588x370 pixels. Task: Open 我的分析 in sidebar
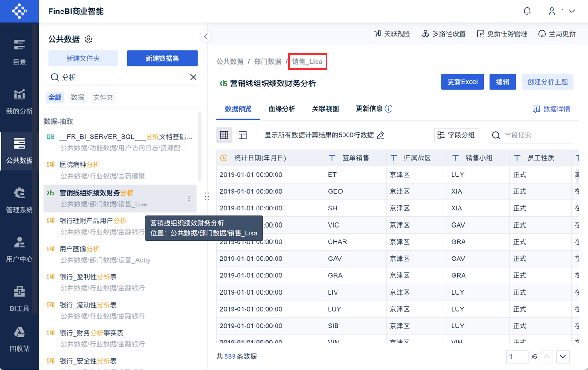[x=19, y=101]
